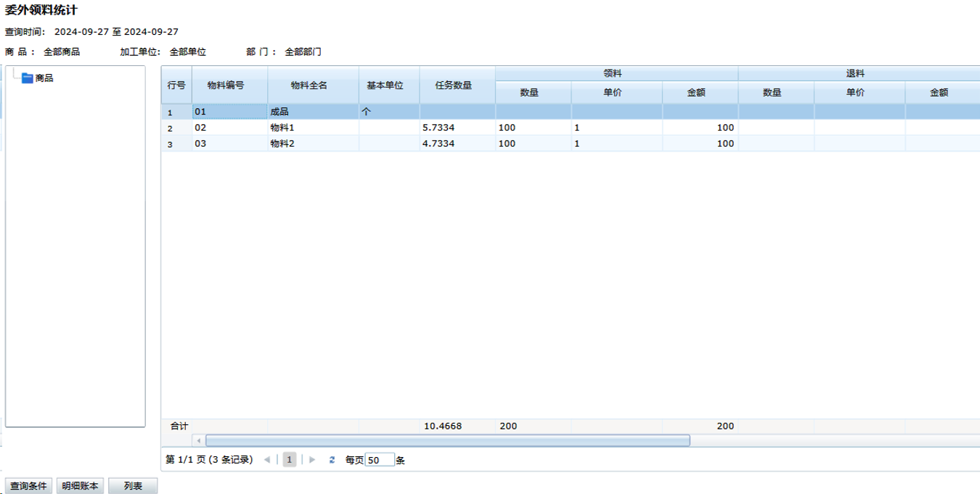The width and height of the screenshot is (980, 494).
Task: Click the 基本单位 column header
Action: tap(385, 85)
